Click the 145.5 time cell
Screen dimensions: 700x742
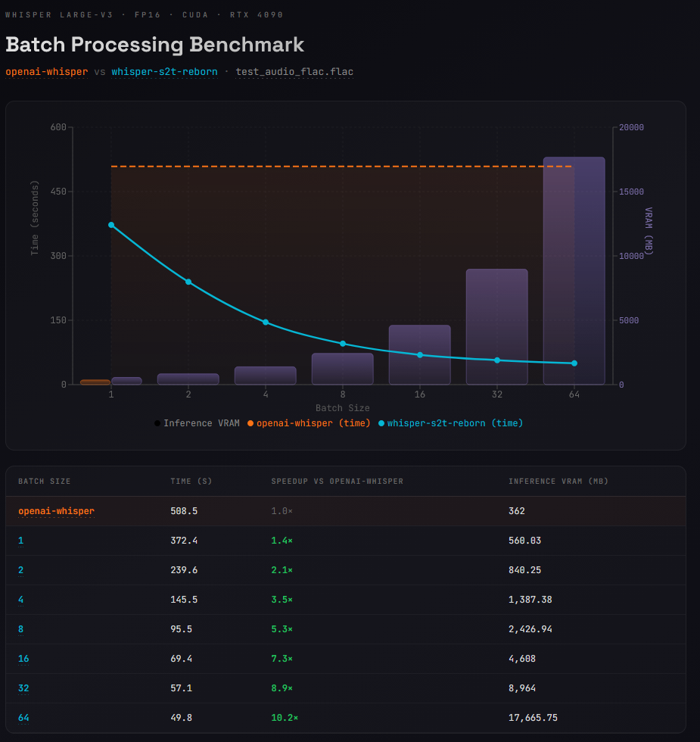point(184,600)
